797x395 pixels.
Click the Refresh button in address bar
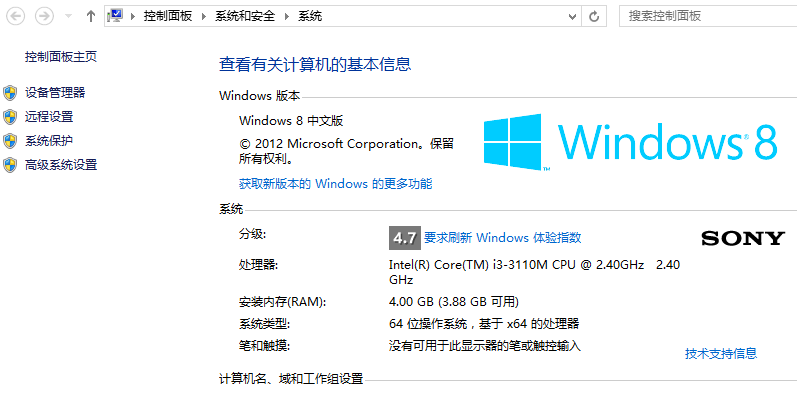pyautogui.click(x=594, y=16)
